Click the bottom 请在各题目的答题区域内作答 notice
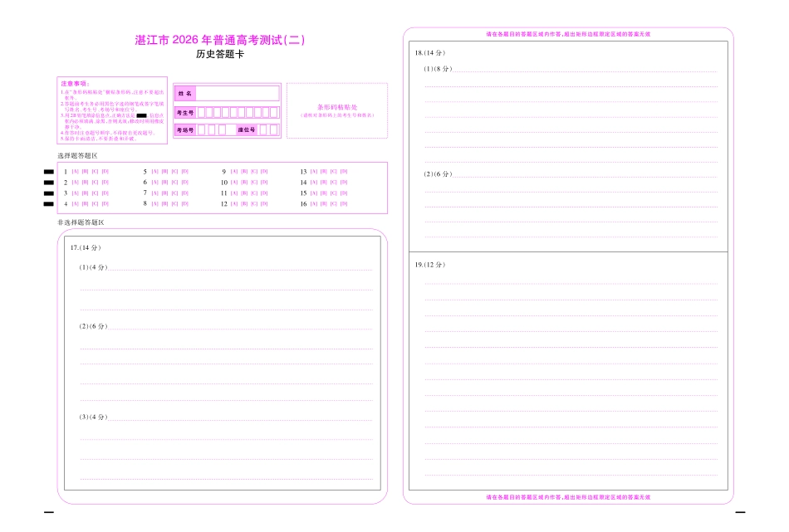789x532 pixels. click(x=568, y=497)
